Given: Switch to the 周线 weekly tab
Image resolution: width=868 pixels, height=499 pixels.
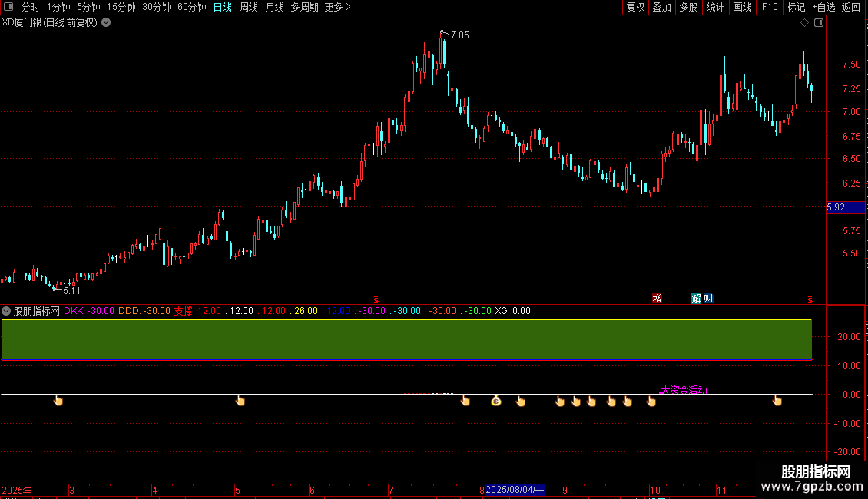Looking at the screenshot, I should [x=248, y=7].
